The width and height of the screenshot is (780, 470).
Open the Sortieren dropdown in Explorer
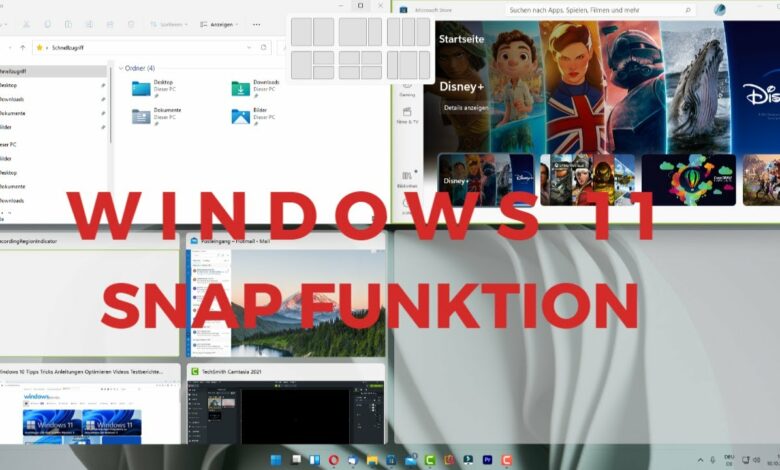coord(169,24)
